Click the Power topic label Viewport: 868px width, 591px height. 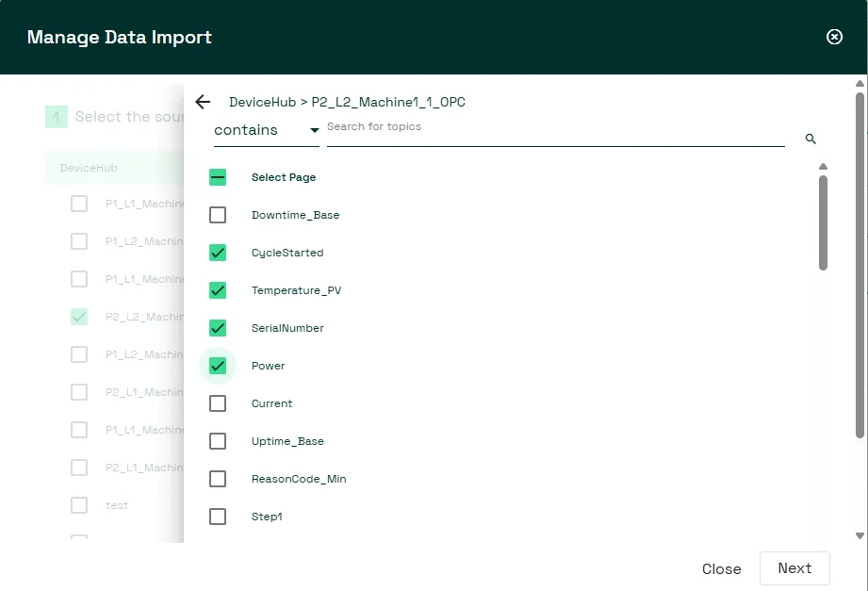[x=268, y=366]
